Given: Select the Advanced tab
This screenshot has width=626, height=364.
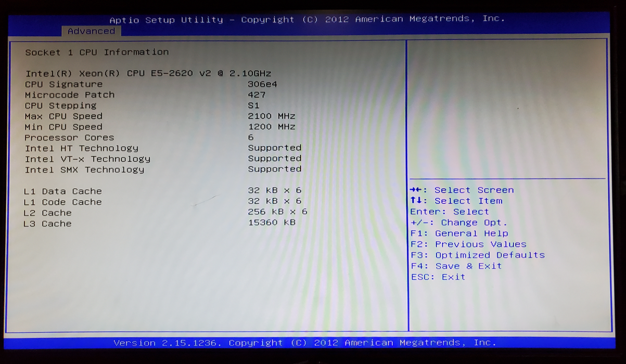Looking at the screenshot, I should [x=91, y=31].
